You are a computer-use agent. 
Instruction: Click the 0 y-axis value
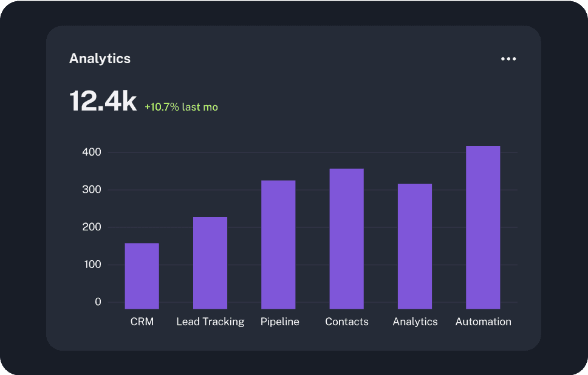pyautogui.click(x=98, y=301)
